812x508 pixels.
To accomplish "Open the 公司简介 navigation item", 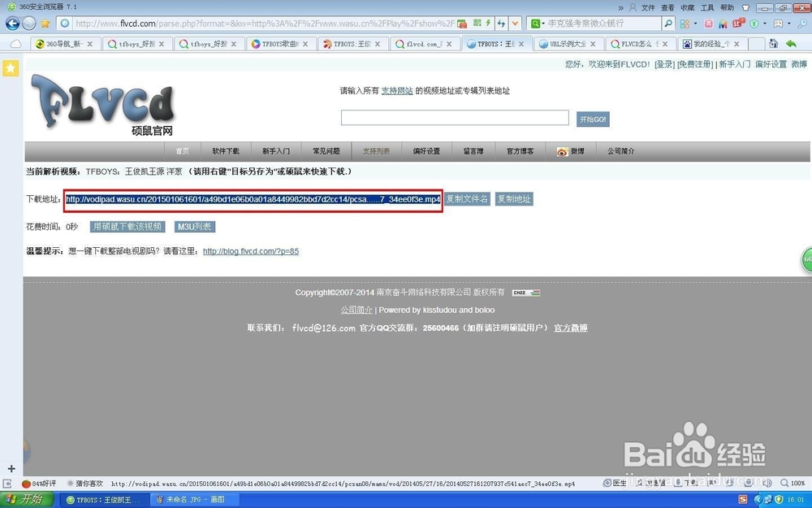I will pos(620,151).
